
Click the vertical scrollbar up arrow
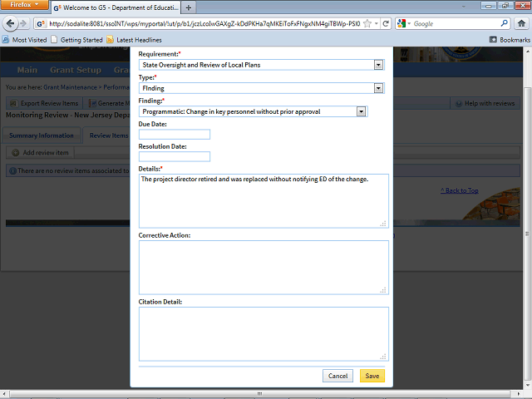[x=527, y=52]
